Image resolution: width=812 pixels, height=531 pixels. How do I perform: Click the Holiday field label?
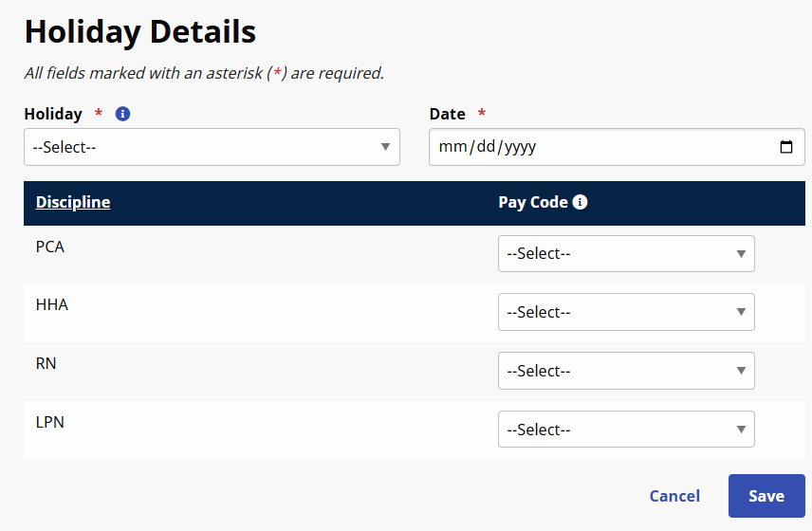[53, 114]
